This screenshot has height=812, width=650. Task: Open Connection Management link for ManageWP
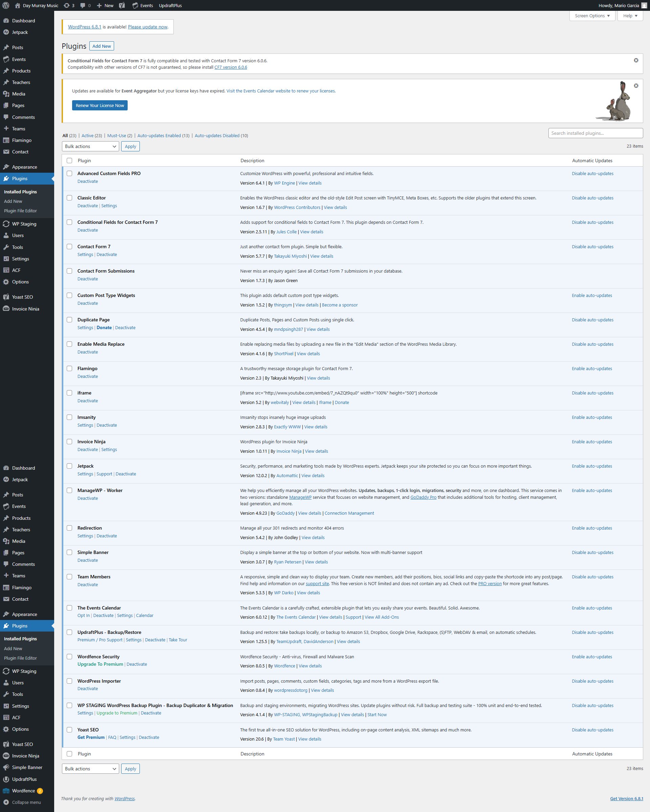tap(349, 513)
